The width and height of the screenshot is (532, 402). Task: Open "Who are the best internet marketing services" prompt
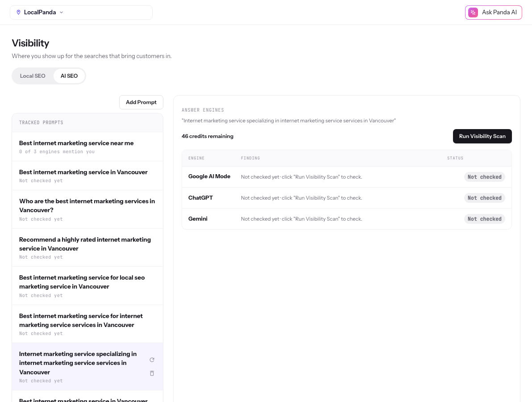[x=87, y=209]
